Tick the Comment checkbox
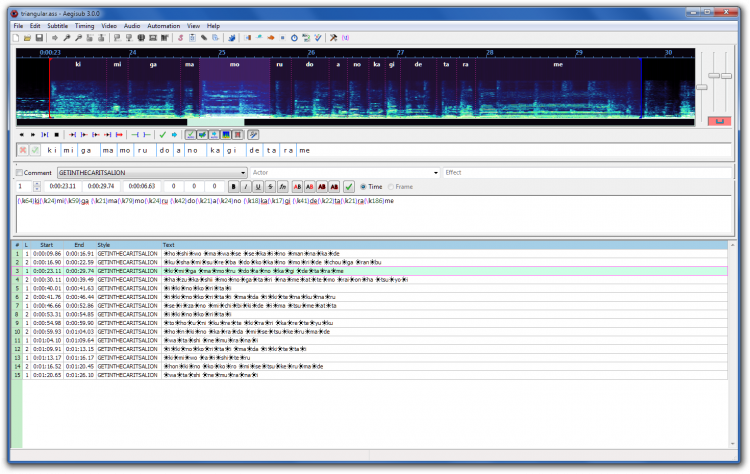Screen dimensions: 750x474 [19, 172]
